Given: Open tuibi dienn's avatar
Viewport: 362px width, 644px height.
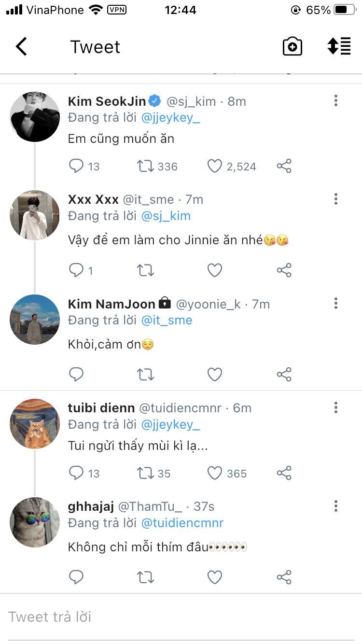Looking at the screenshot, I should coord(35,424).
